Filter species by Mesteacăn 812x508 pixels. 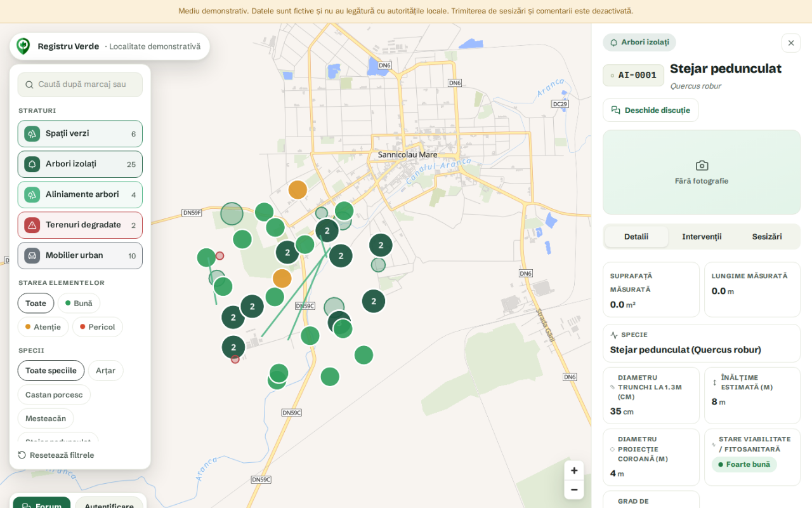pyautogui.click(x=46, y=419)
